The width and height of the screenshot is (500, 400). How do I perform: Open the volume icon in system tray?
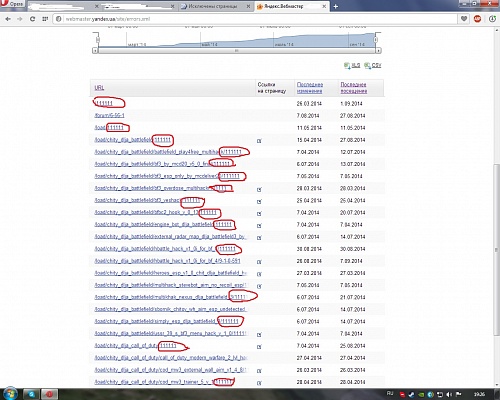[449, 394]
